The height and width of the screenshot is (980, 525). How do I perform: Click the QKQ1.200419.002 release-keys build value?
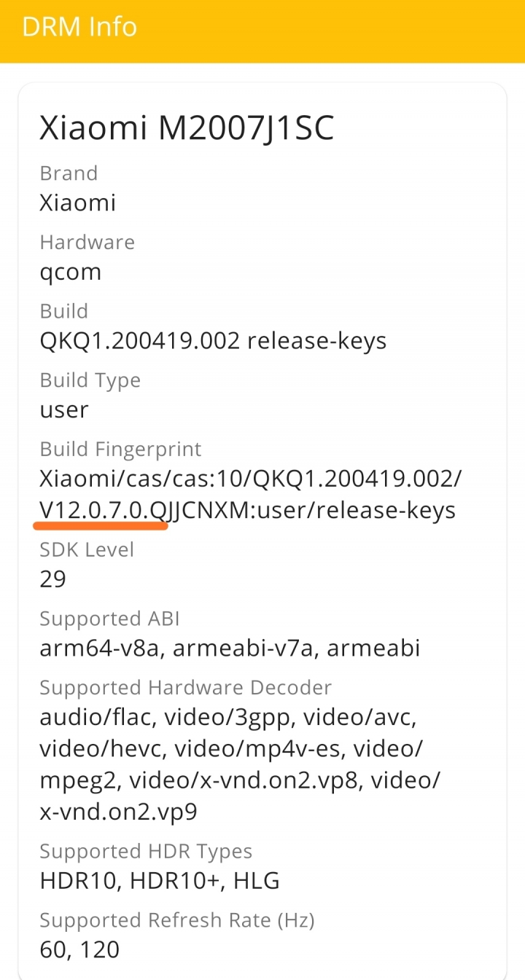click(213, 340)
